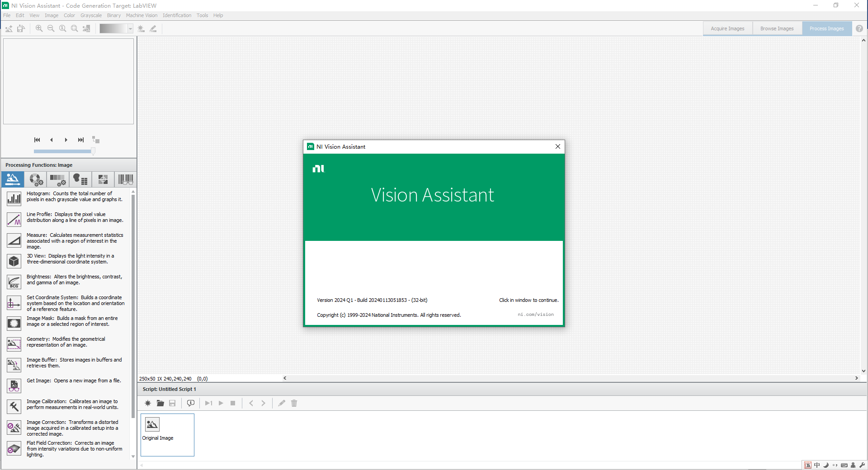
Task: Jump to last image in browser
Action: pos(80,140)
